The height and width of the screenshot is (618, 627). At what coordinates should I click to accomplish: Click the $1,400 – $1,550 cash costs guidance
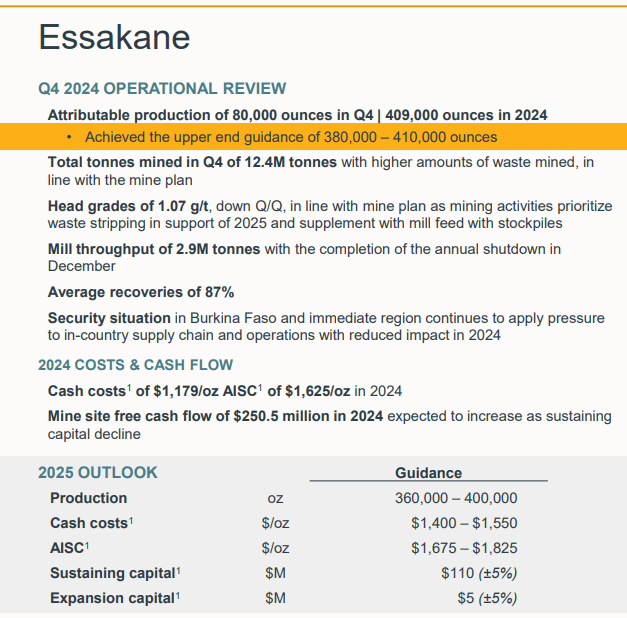[464, 523]
